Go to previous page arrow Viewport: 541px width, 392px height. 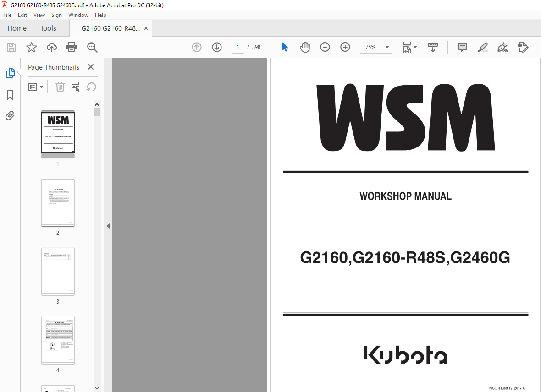pos(197,47)
